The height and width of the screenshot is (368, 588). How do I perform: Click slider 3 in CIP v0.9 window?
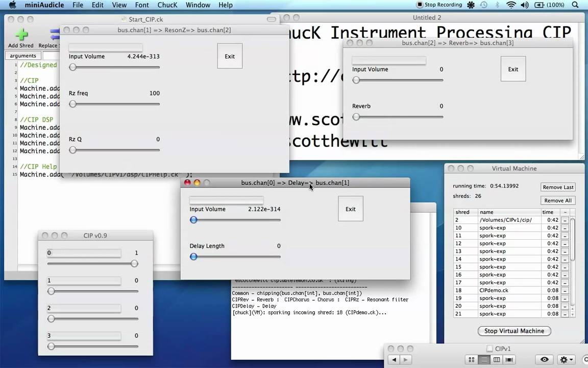coord(92,346)
